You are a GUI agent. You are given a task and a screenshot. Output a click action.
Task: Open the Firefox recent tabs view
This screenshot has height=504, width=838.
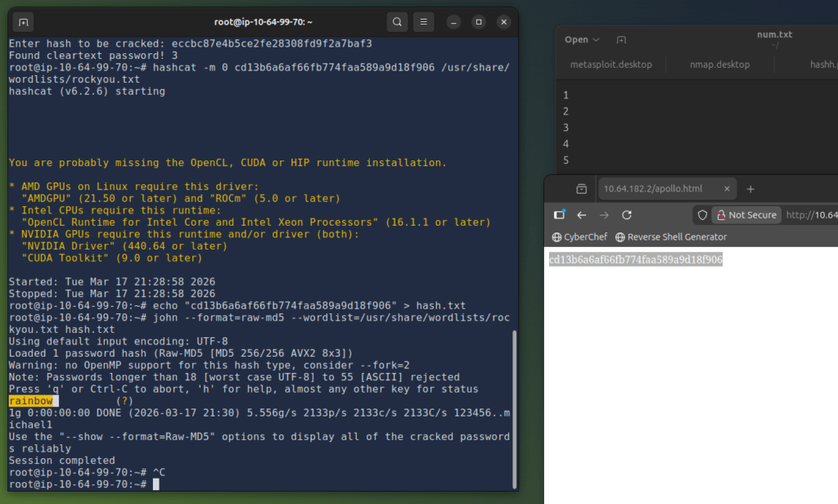(582, 189)
